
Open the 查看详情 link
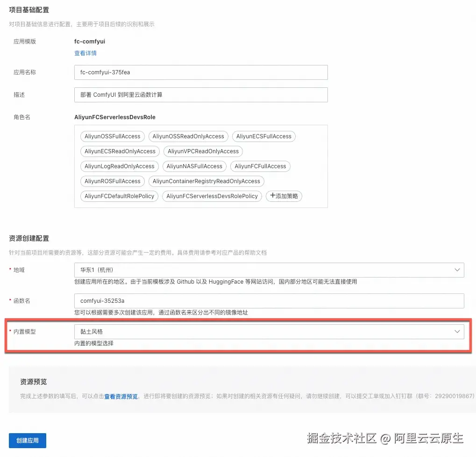pyautogui.click(x=85, y=53)
